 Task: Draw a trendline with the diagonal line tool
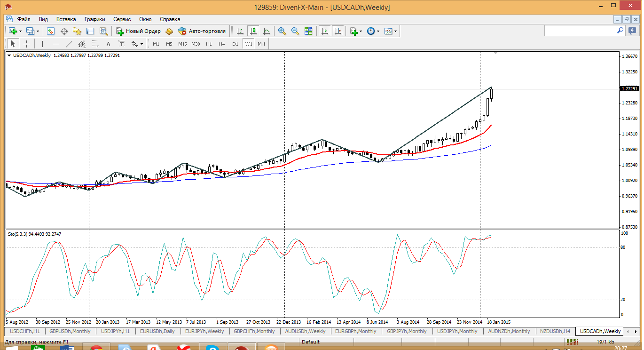click(x=69, y=44)
